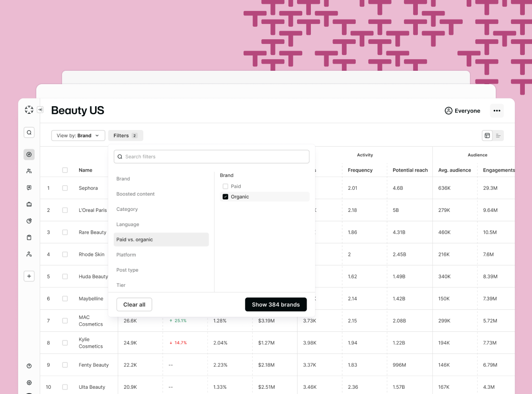Toggle the Filters button

126,135
